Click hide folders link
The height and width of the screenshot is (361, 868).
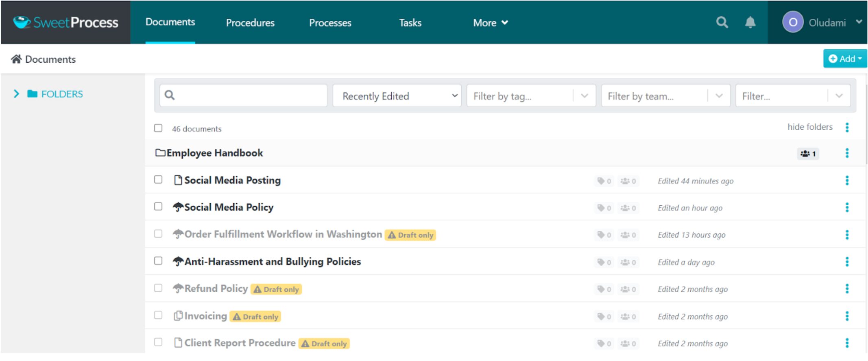pyautogui.click(x=810, y=127)
